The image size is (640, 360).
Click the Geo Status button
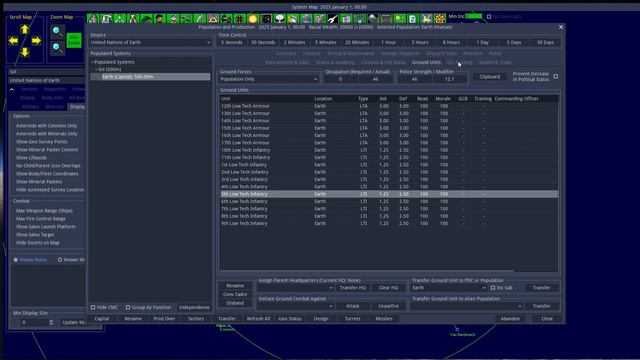290,319
